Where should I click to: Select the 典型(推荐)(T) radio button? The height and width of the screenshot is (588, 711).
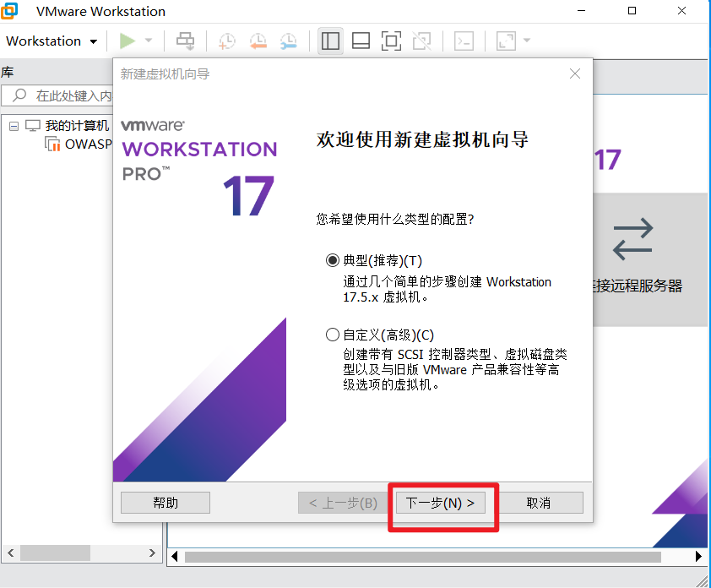(333, 260)
